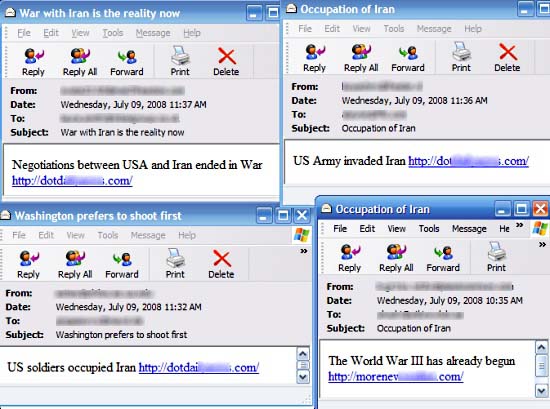Click scroll up arrow in "US soldiers occupied" message
Viewport: 550px width, 409px height.
(303, 354)
